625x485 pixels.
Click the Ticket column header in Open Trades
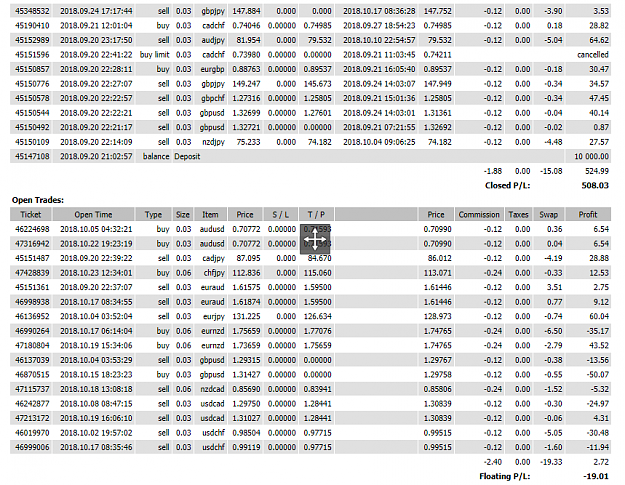31,214
